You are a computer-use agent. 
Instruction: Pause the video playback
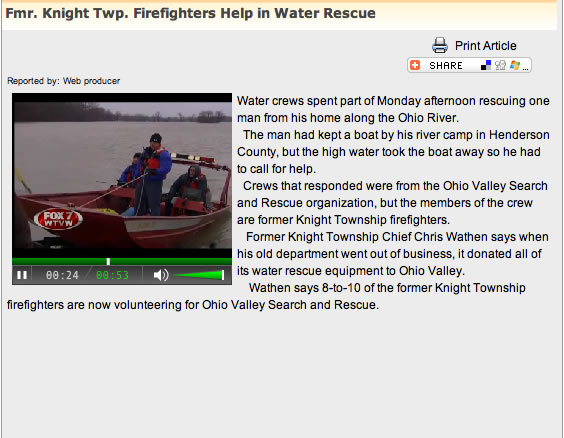[x=22, y=275]
